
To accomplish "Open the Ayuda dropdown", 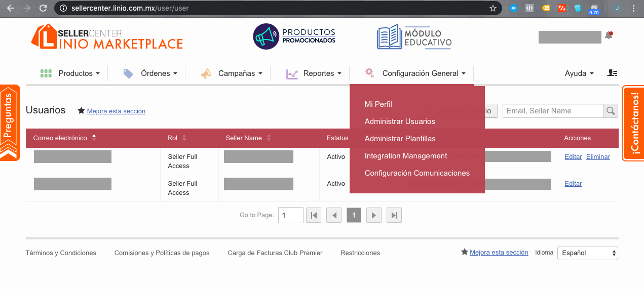I will click(x=579, y=73).
